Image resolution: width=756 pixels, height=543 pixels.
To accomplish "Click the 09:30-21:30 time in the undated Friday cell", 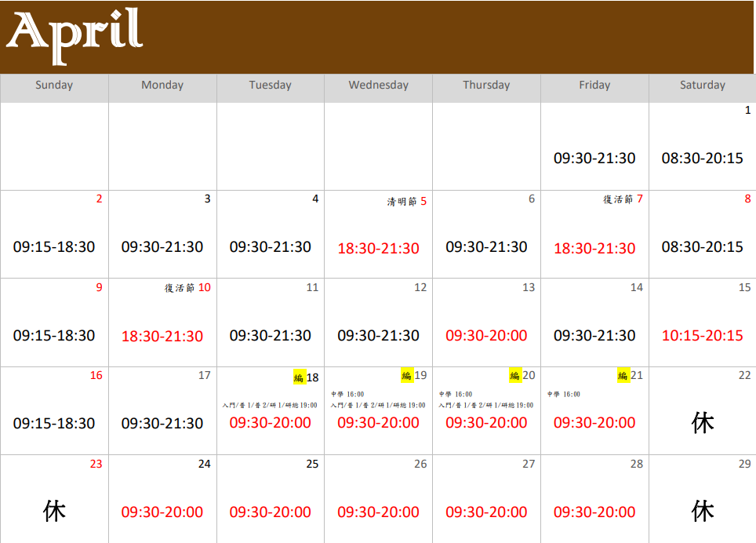I will pos(594,159).
